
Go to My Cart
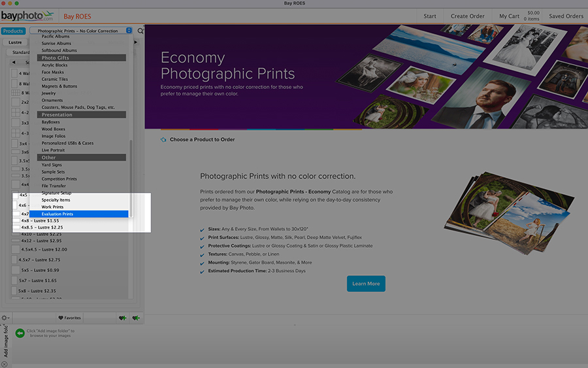click(x=509, y=16)
